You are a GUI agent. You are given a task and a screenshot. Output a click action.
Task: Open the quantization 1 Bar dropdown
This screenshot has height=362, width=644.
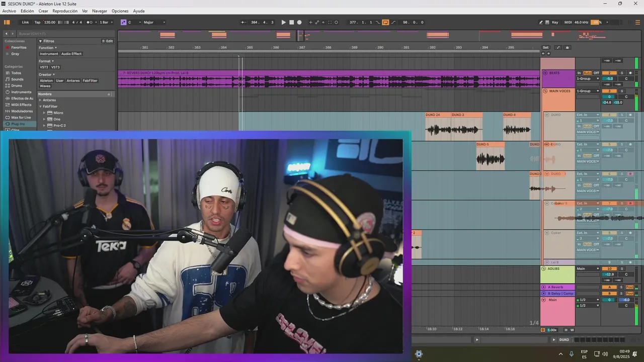click(105, 22)
